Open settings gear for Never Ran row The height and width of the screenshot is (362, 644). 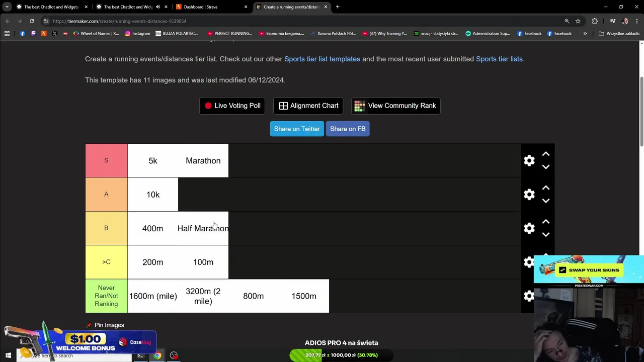[x=529, y=296]
